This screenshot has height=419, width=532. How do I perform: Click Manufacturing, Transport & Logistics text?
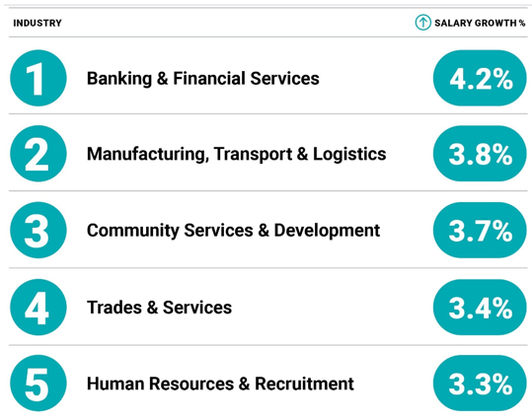(237, 154)
